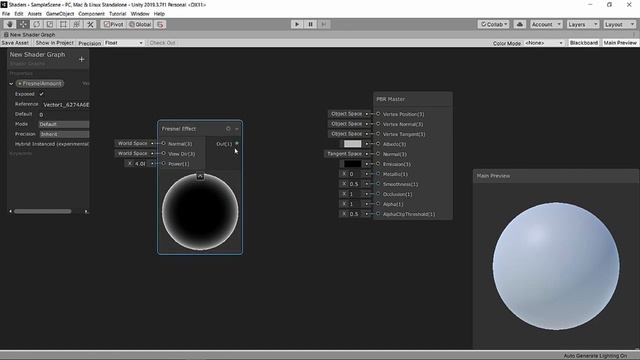640x360 pixels.
Task: Click the Vertex Position(3) port
Action: click(378, 114)
